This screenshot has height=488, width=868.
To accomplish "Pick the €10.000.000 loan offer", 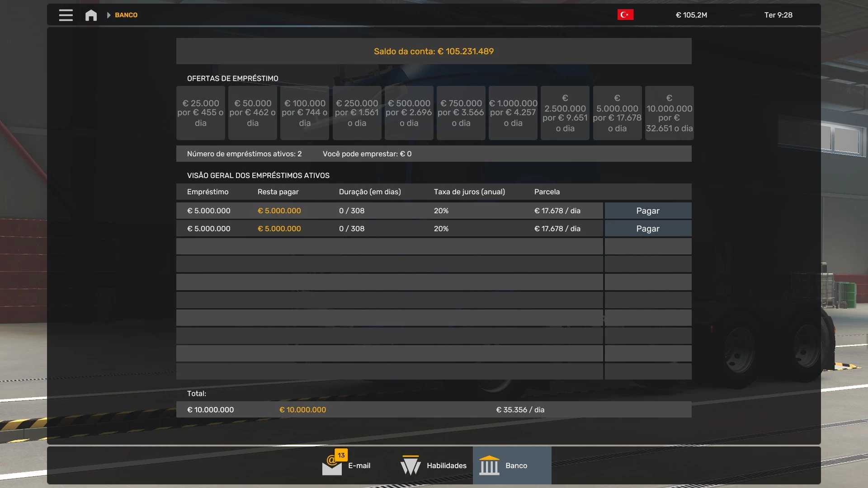I will tap(669, 113).
